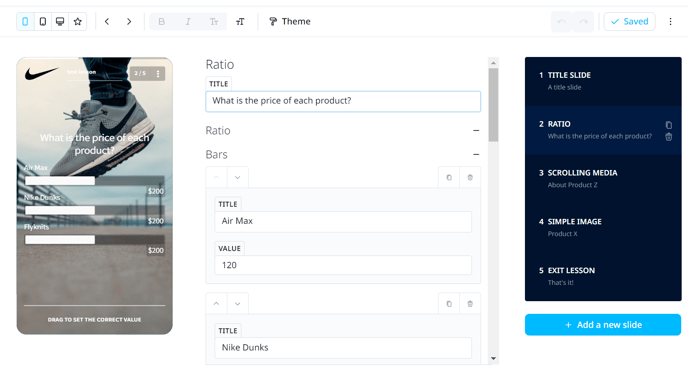
Task: Click scrollbar up arrow in editor panel
Action: pos(494,63)
